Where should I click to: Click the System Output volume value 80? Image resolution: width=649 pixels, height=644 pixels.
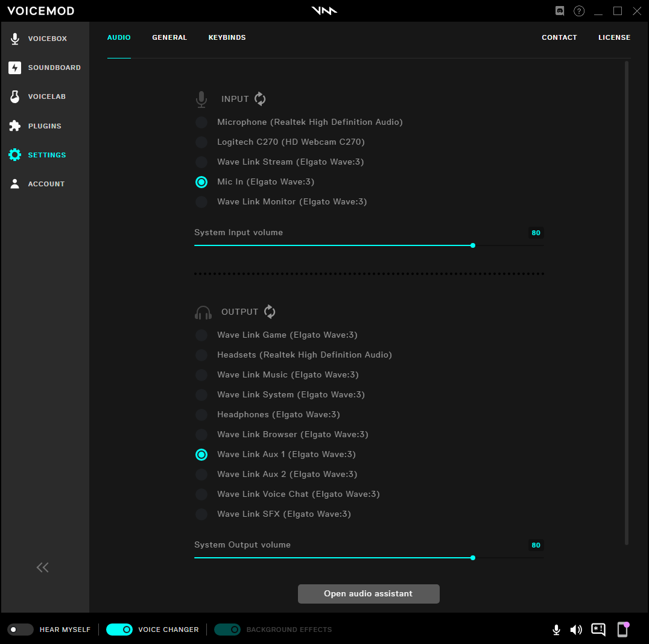[x=536, y=545]
